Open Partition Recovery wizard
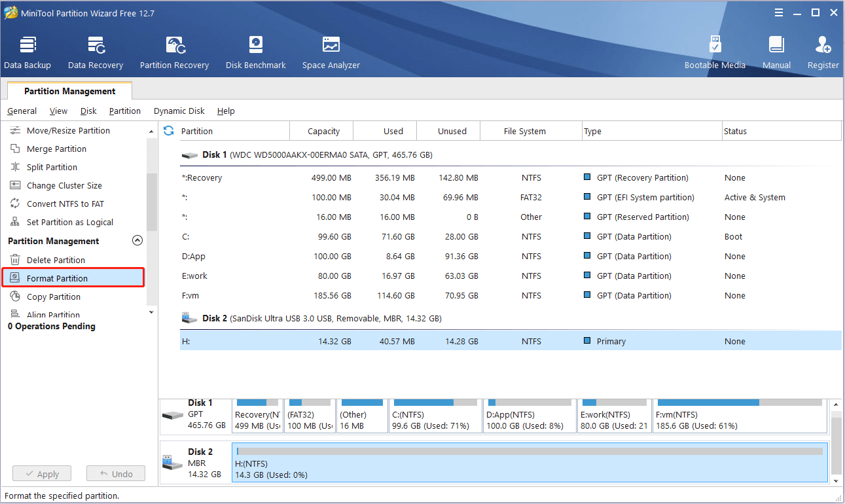The height and width of the screenshot is (504, 845). pyautogui.click(x=174, y=52)
